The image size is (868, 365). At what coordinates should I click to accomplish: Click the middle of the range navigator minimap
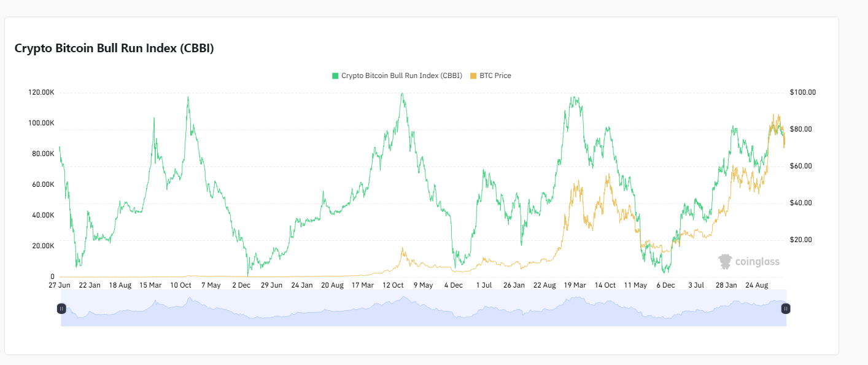coord(424,308)
